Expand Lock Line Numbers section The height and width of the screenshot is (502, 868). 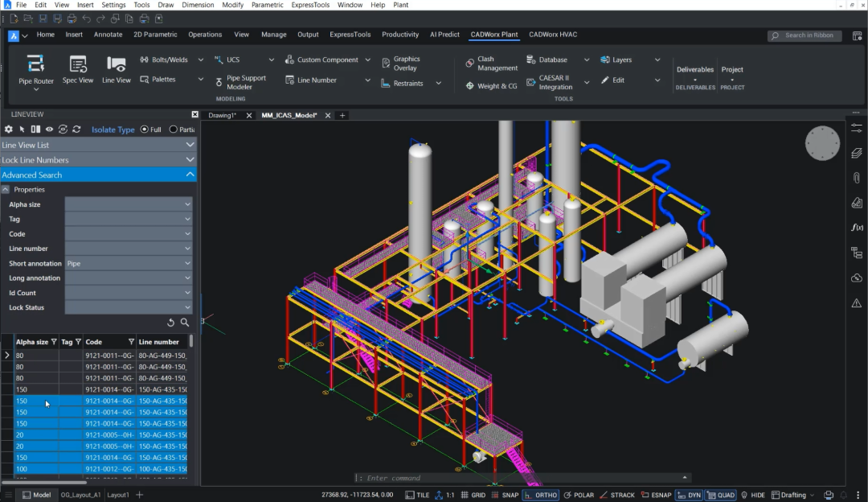(x=98, y=159)
